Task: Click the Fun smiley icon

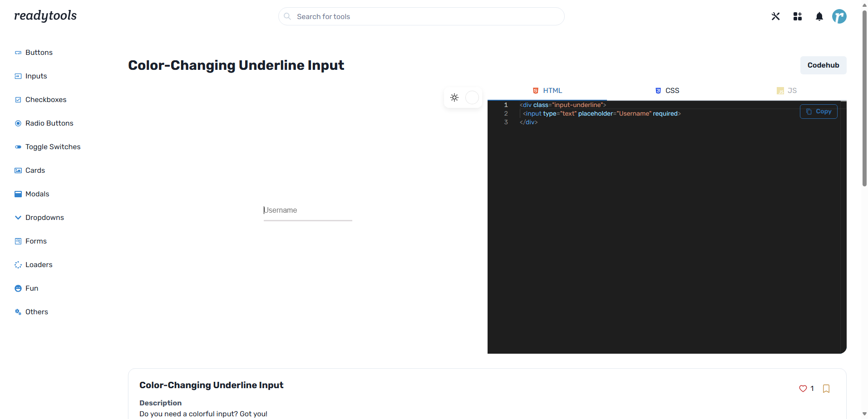Action: click(18, 288)
